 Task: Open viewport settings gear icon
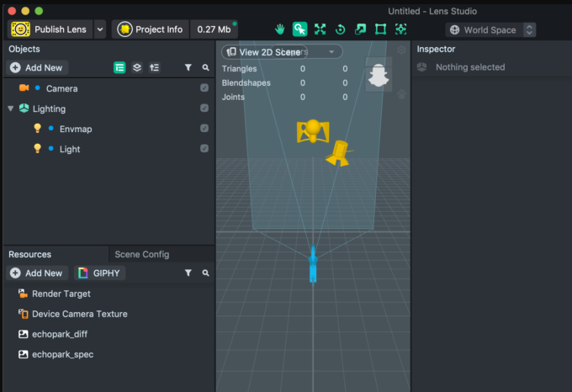coord(401,50)
